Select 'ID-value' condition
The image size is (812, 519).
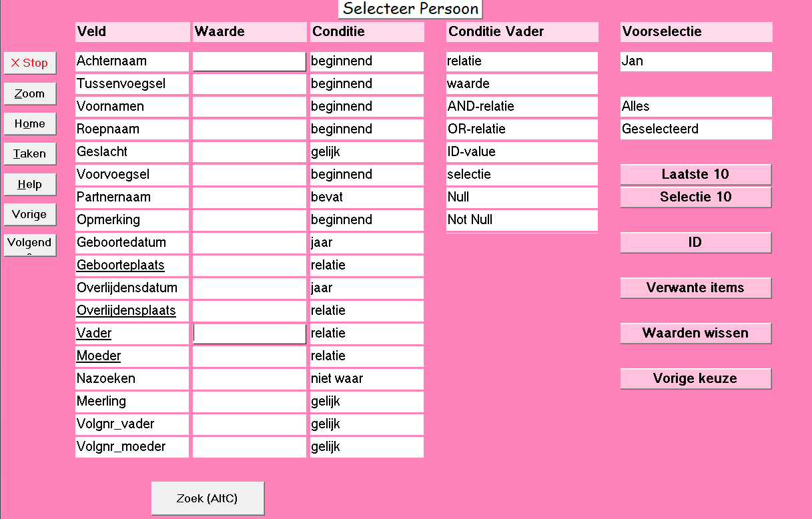tap(522, 152)
